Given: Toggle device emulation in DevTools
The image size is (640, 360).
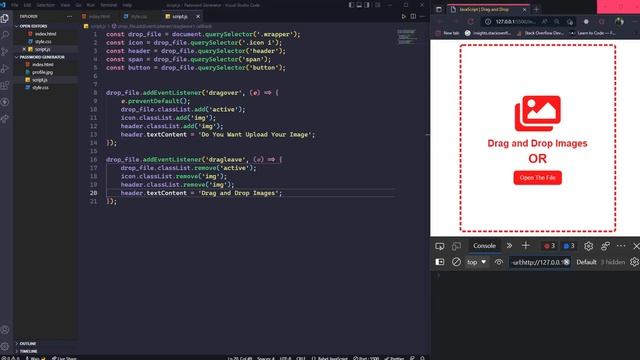Looking at the screenshot, I should click(x=456, y=246).
